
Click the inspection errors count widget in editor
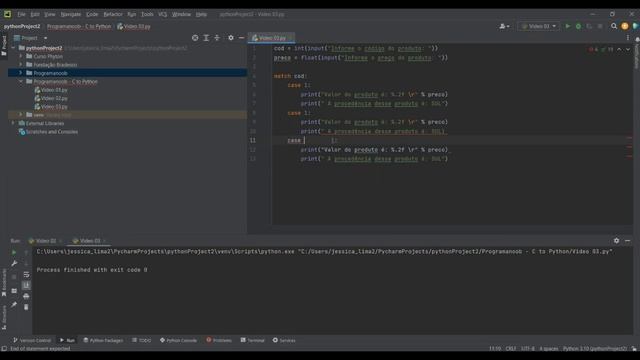point(601,49)
